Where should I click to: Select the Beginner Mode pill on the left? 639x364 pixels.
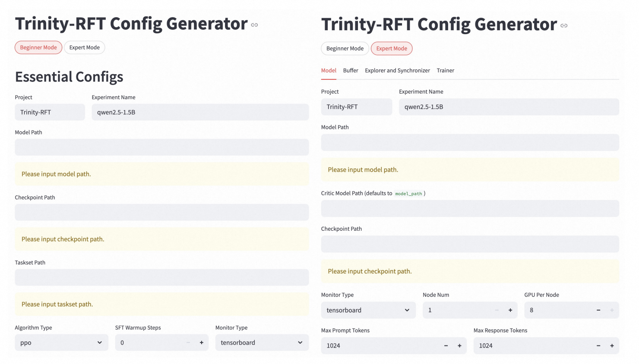(38, 47)
